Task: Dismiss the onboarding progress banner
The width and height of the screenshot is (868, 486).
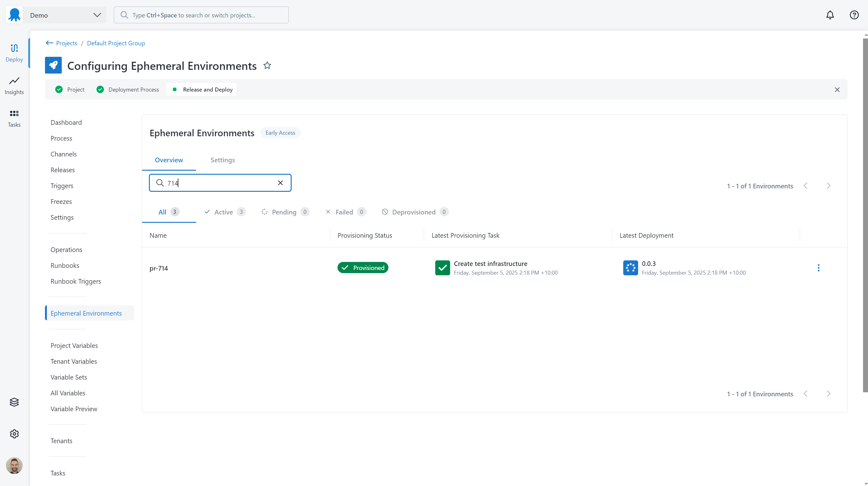Action: point(837,90)
